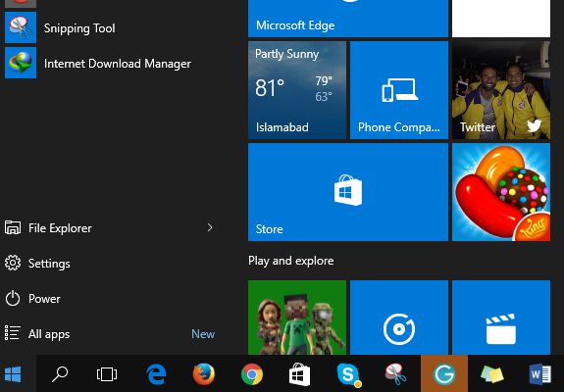
Task: Click the taskbar search magnifier icon
Action: 60,374
